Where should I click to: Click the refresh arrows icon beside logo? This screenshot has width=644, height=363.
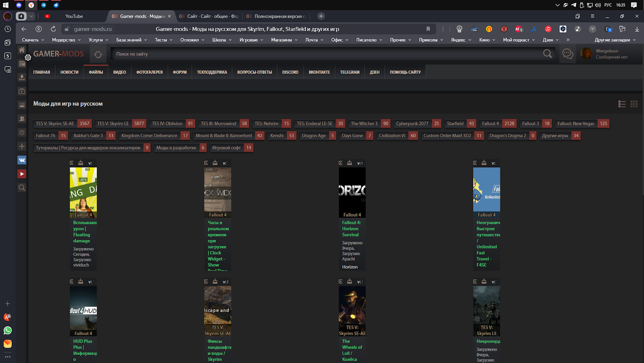point(98,54)
